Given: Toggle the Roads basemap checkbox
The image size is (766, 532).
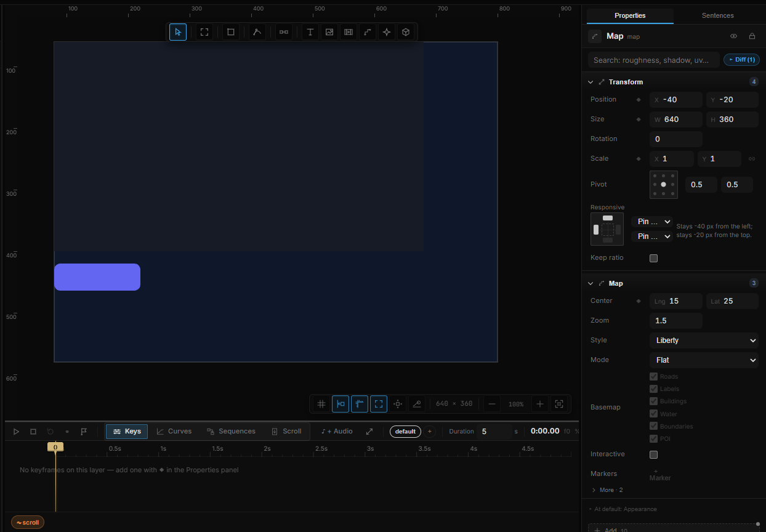Looking at the screenshot, I should pyautogui.click(x=654, y=376).
